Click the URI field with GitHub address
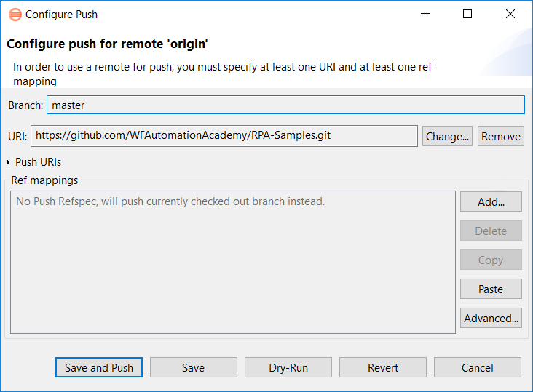 (x=224, y=136)
